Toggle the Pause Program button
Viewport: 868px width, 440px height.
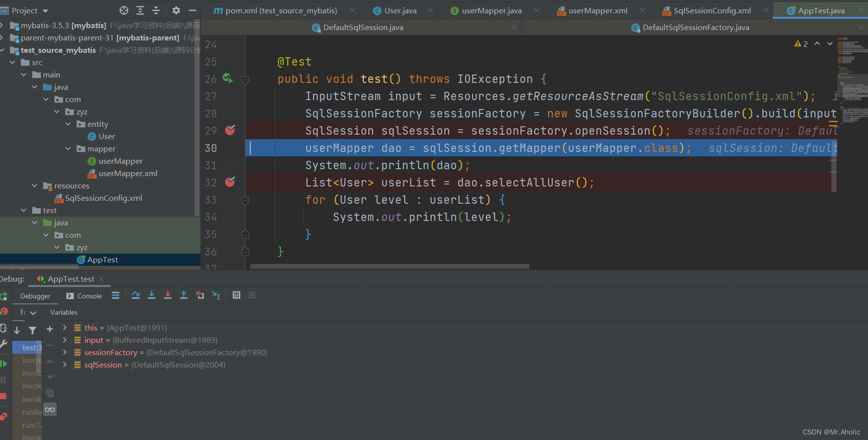(3, 380)
